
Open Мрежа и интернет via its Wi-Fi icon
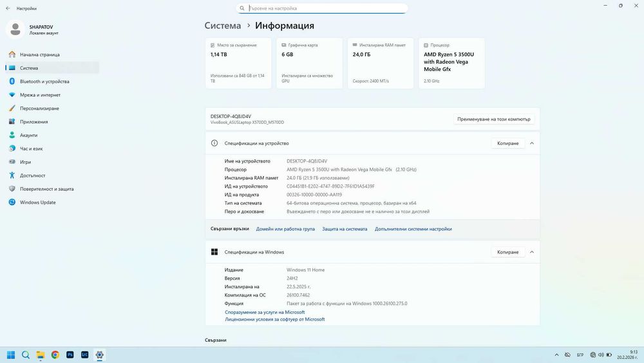coord(12,95)
